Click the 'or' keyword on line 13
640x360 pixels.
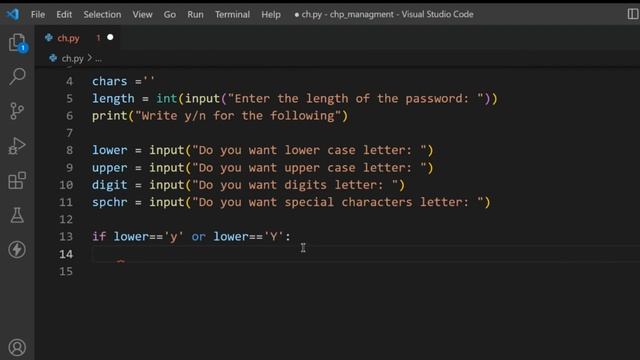tap(198, 237)
